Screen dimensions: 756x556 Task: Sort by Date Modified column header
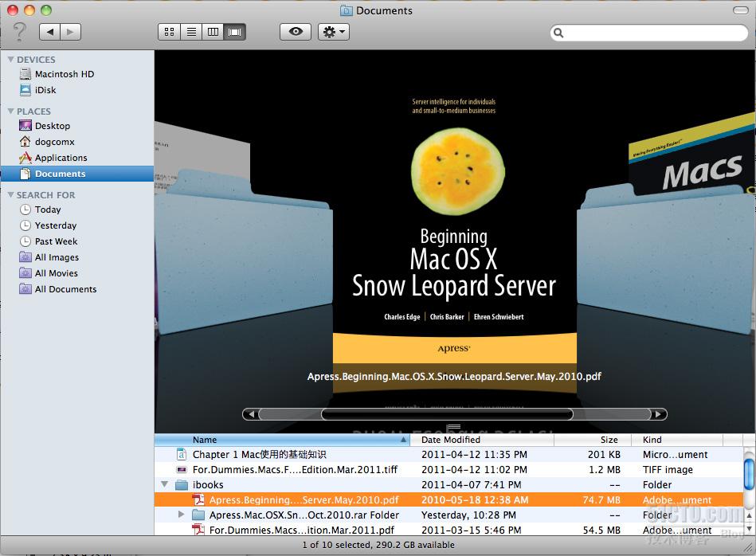482,440
